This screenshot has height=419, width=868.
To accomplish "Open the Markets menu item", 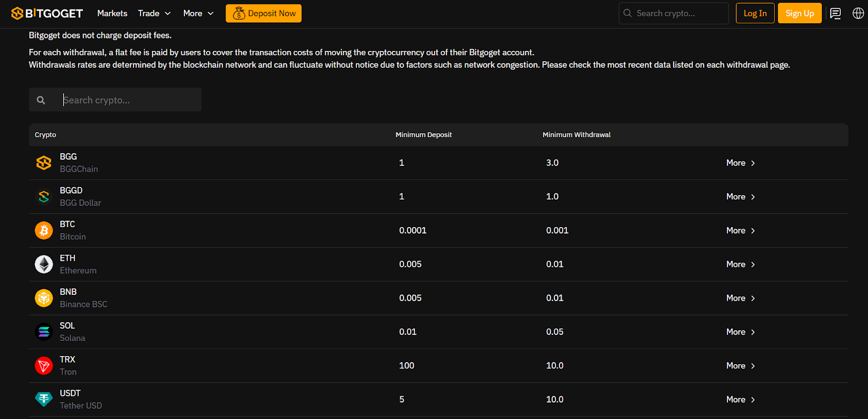I will 112,14.
